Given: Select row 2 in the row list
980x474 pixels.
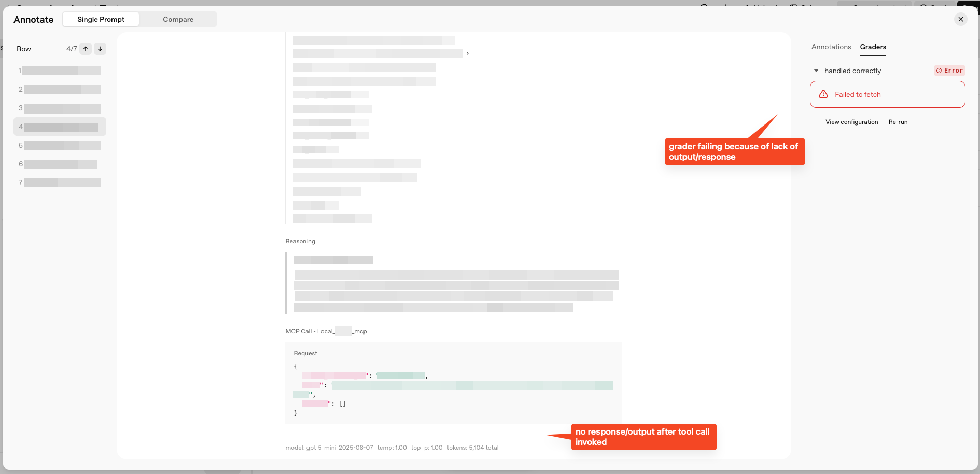Looking at the screenshot, I should [x=60, y=89].
